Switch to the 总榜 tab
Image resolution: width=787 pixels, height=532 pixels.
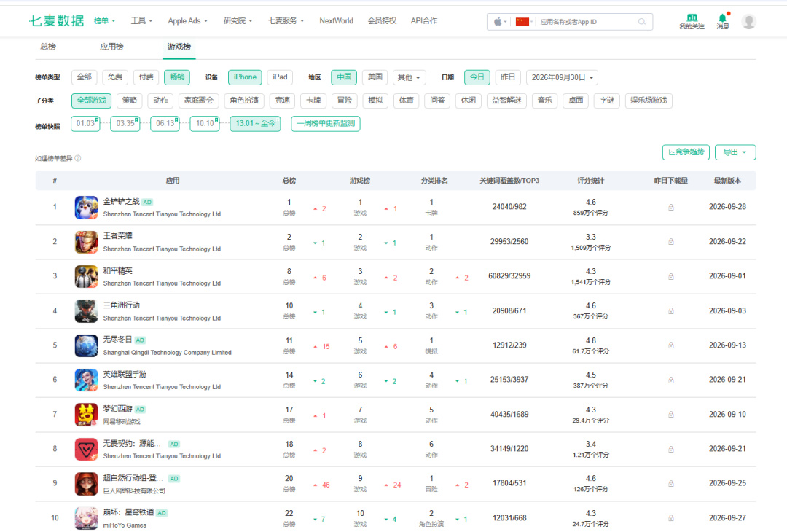tap(48, 47)
